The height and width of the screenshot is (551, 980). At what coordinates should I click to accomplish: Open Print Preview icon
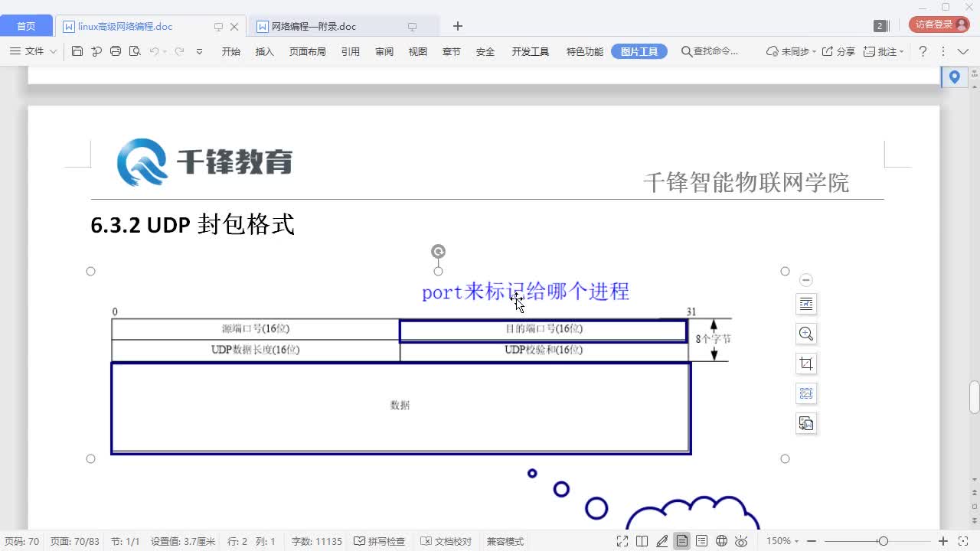pos(135,51)
